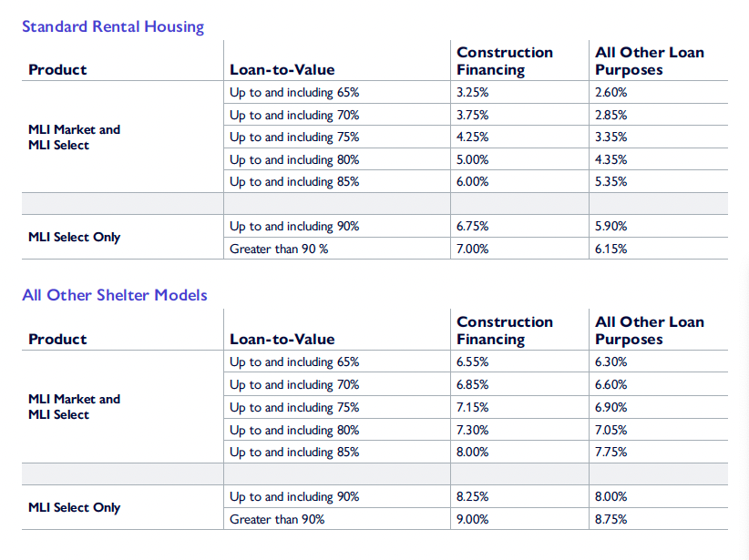Select the 3.25% construction financing rate
Image resolution: width=749 pixels, height=560 pixels.
[473, 93]
